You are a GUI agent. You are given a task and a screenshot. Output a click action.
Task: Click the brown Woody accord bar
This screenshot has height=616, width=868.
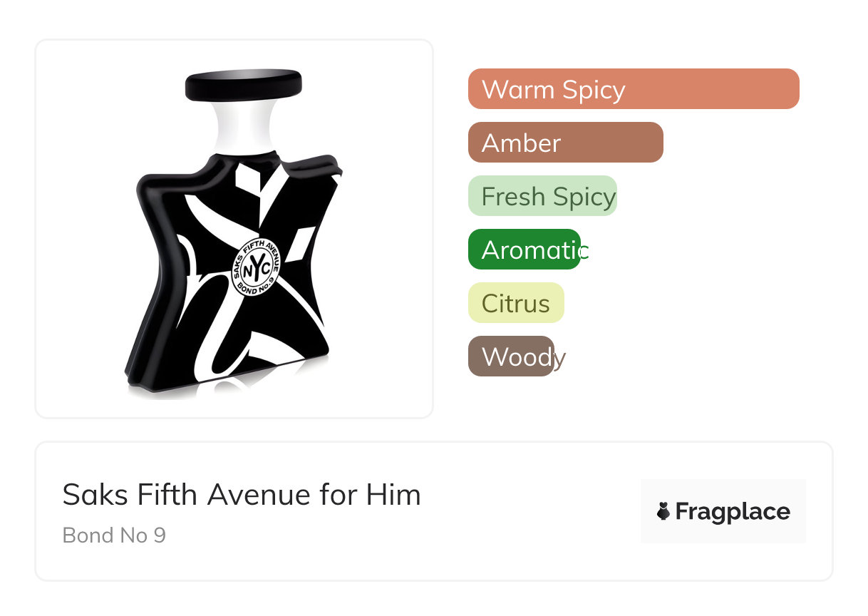tap(511, 356)
